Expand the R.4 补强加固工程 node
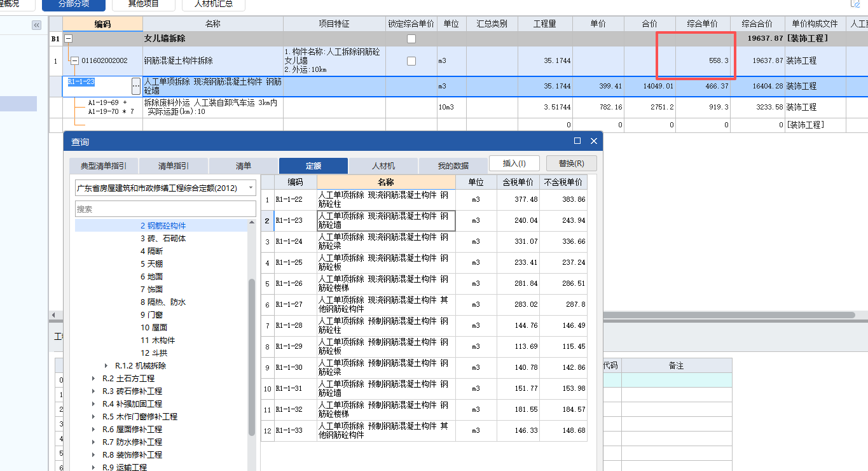 coord(93,404)
